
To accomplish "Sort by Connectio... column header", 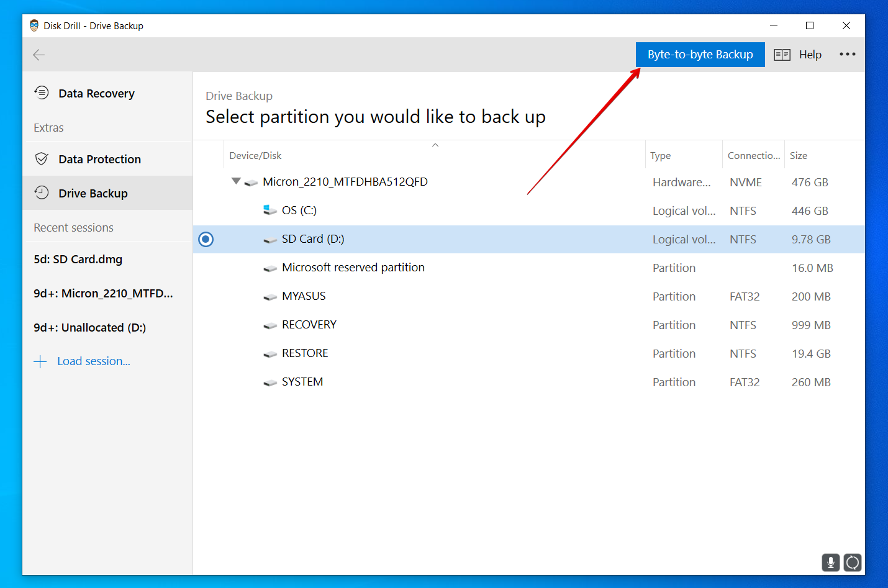I will tap(754, 156).
